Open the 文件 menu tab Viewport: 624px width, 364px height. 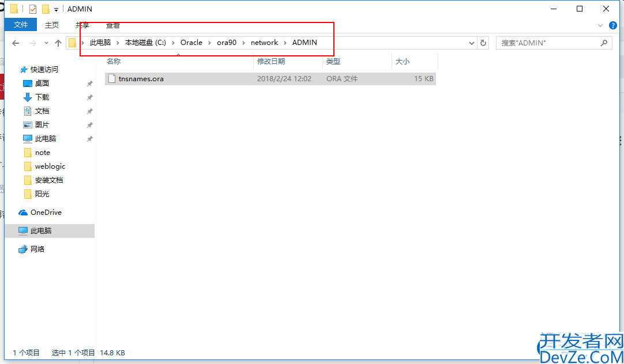pyautogui.click(x=21, y=25)
